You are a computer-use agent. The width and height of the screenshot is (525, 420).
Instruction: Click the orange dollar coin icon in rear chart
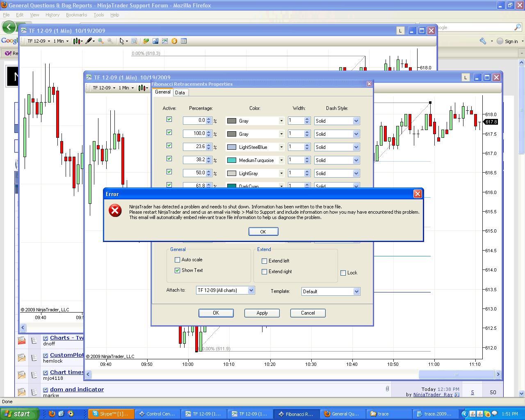[x=174, y=41]
